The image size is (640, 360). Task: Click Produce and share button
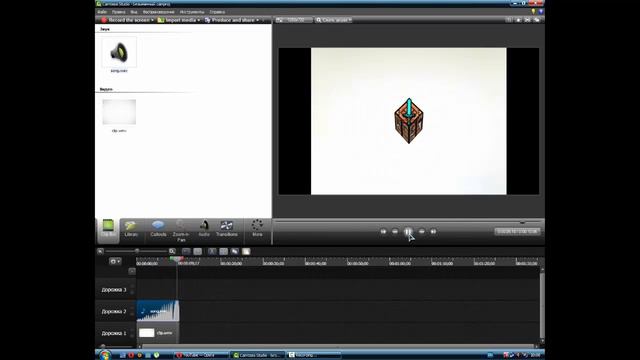(x=230, y=20)
